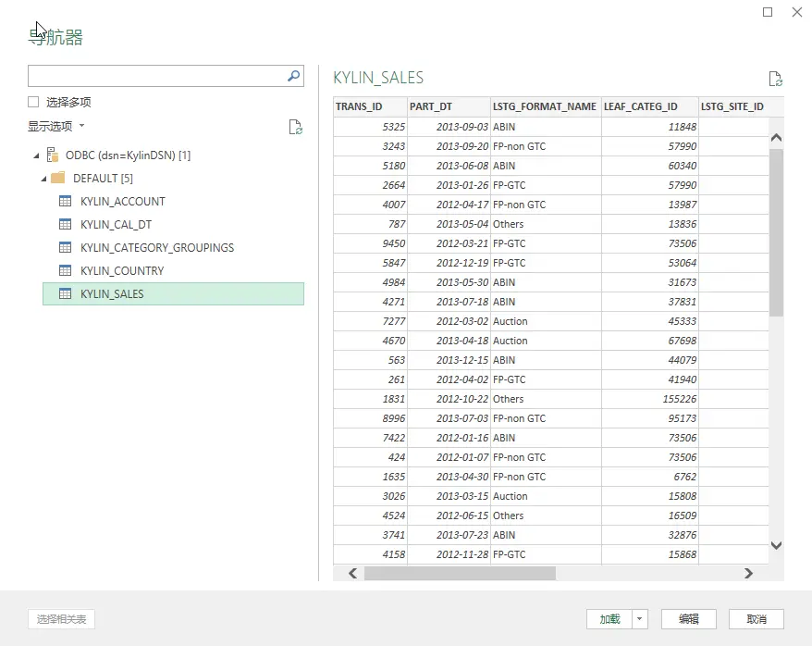Select KYLIN_CAL_DT in the tree
Viewport: 812px width, 646px height.
116,225
